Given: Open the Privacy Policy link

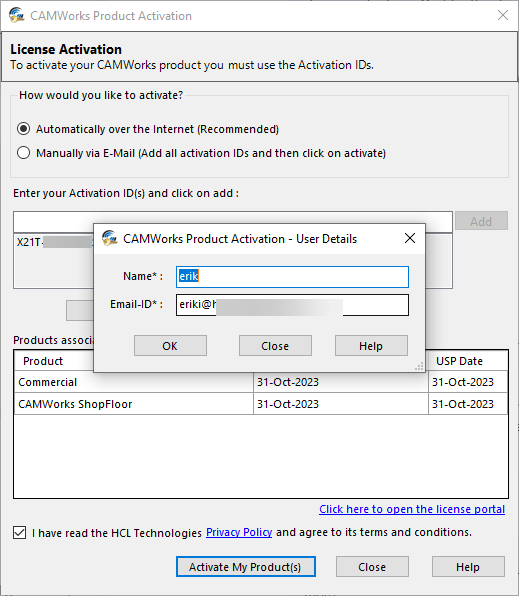Looking at the screenshot, I should coord(239,532).
